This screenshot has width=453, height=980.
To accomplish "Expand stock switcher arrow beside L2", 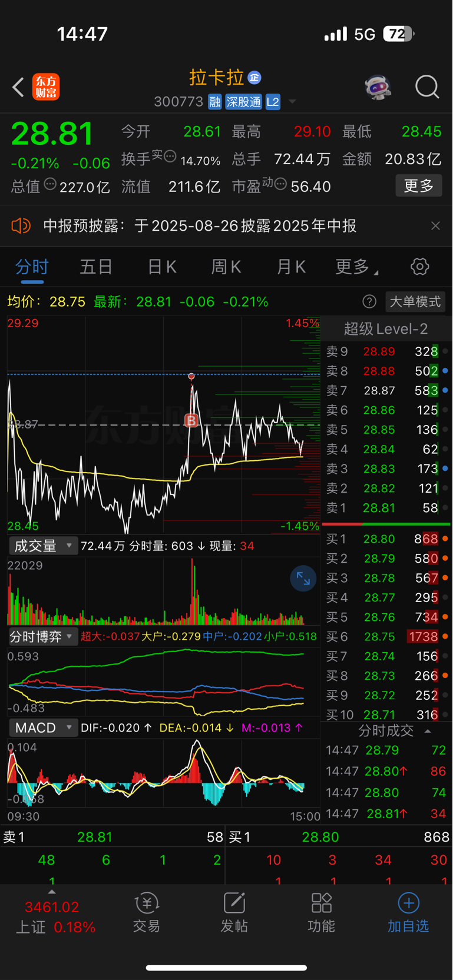I will point(292,102).
